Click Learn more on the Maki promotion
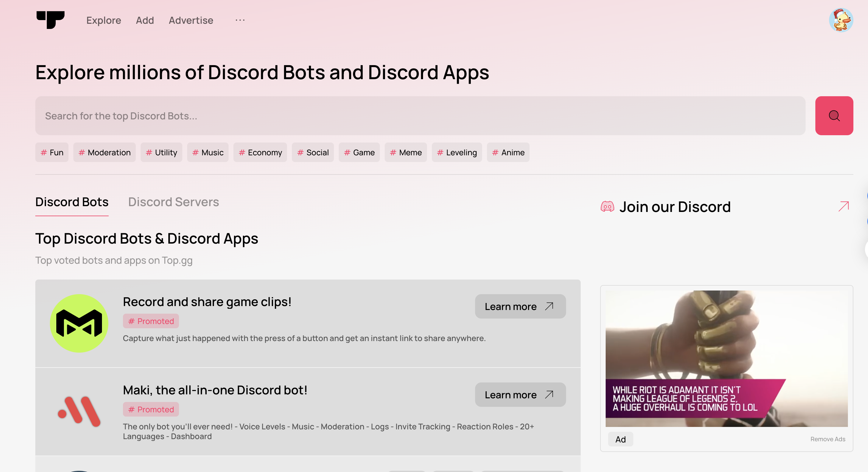Image resolution: width=868 pixels, height=472 pixels. pyautogui.click(x=520, y=394)
